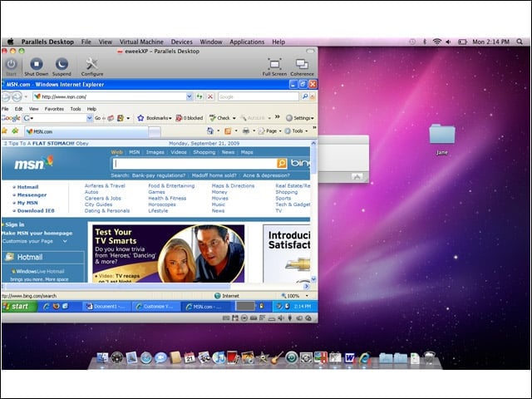The width and height of the screenshot is (532, 399).
Task: Click the Wi-Fi icon in the Mac menu bar
Action: [x=437, y=42]
